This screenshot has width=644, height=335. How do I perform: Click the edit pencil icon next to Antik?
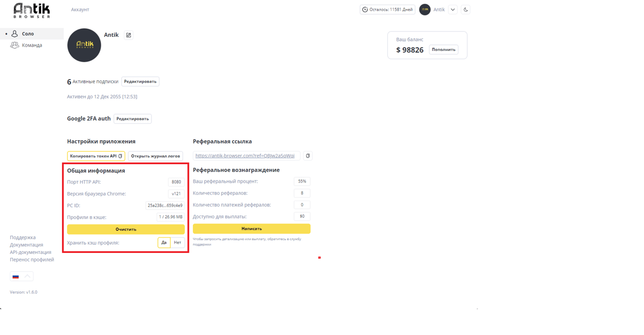coord(128,35)
